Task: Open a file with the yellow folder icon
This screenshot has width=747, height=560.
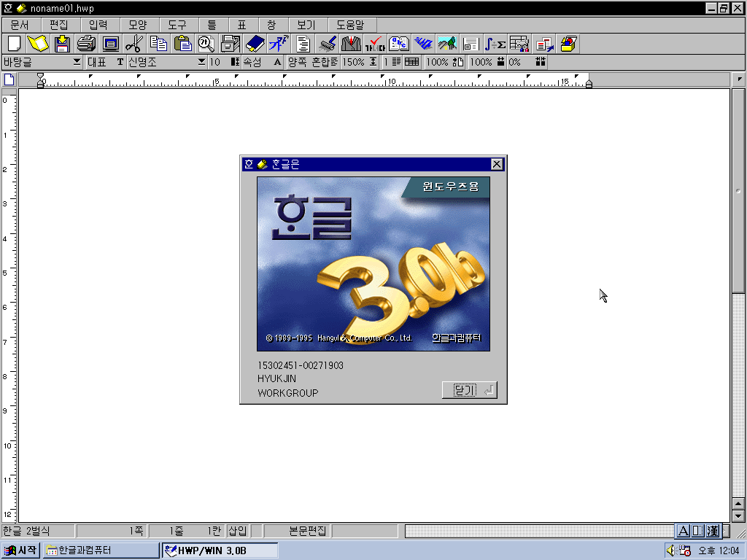Action: tap(38, 44)
